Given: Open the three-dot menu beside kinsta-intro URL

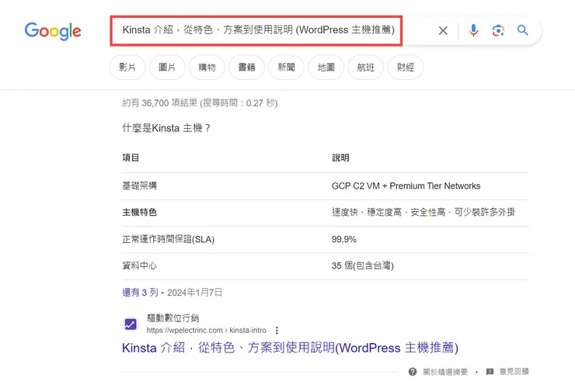Looking at the screenshot, I should tap(277, 331).
